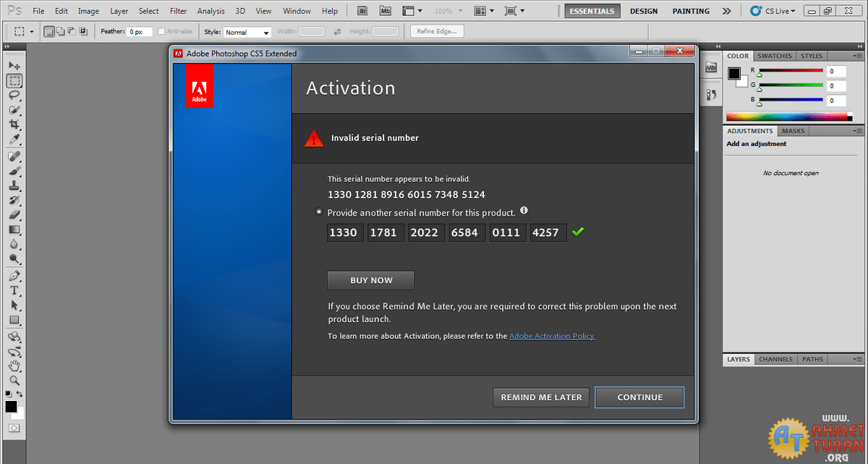The width and height of the screenshot is (868, 464).
Task: Select the Lasso tool
Action: [x=14, y=96]
